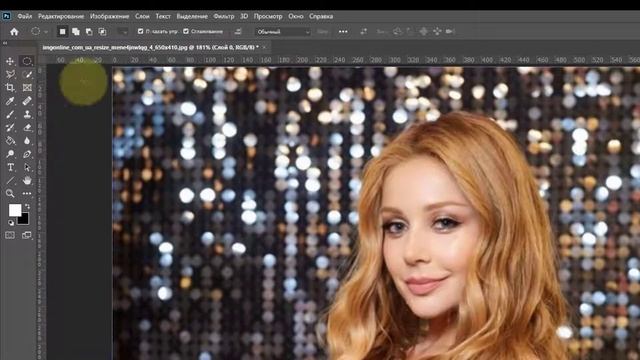This screenshot has height=360, width=640.
Task: Click the feather input field
Action: 122,31
